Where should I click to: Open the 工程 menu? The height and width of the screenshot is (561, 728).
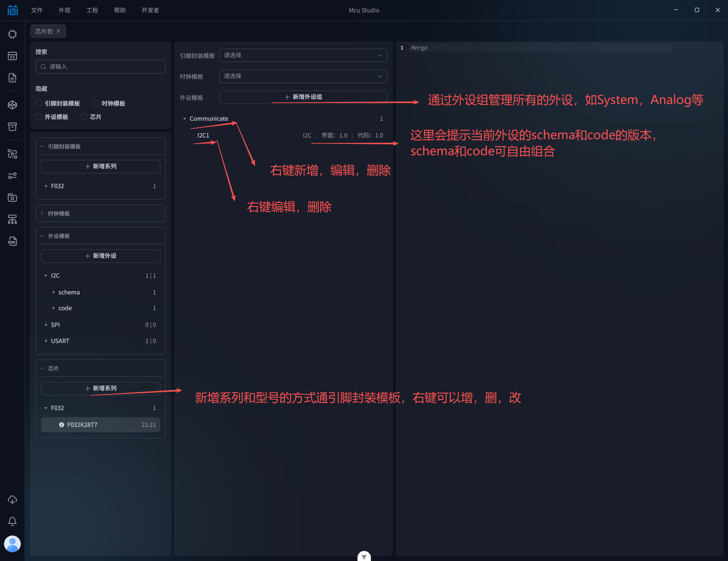pyautogui.click(x=92, y=10)
